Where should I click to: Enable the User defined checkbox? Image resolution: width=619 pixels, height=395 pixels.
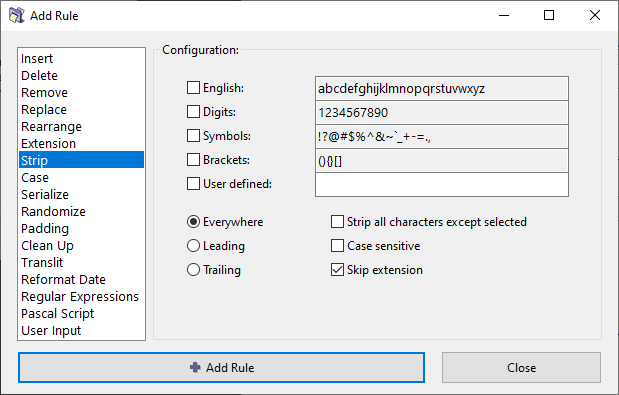[x=193, y=183]
